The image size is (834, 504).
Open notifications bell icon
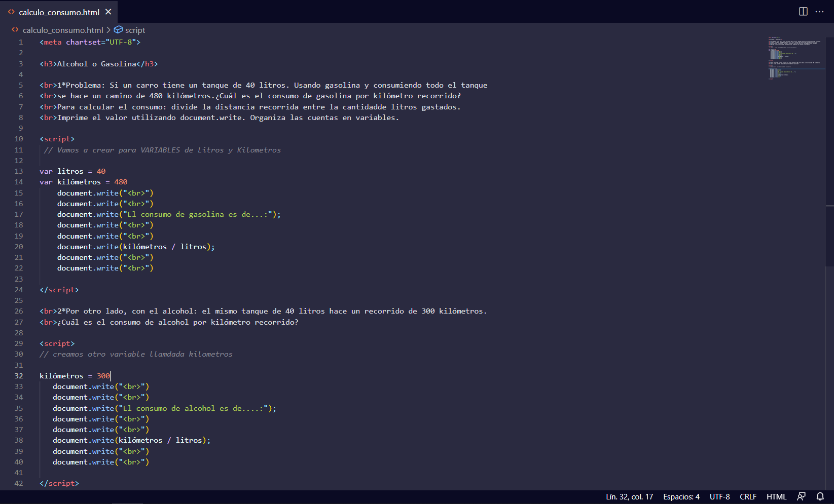[820, 497]
